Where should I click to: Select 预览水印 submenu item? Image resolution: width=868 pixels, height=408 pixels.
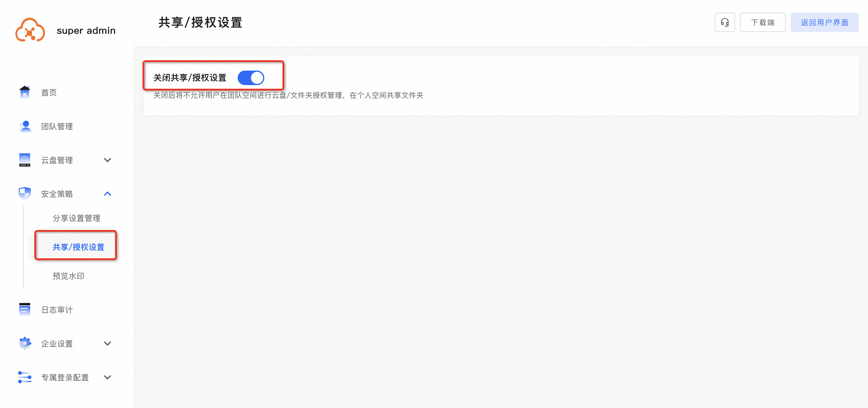[68, 276]
